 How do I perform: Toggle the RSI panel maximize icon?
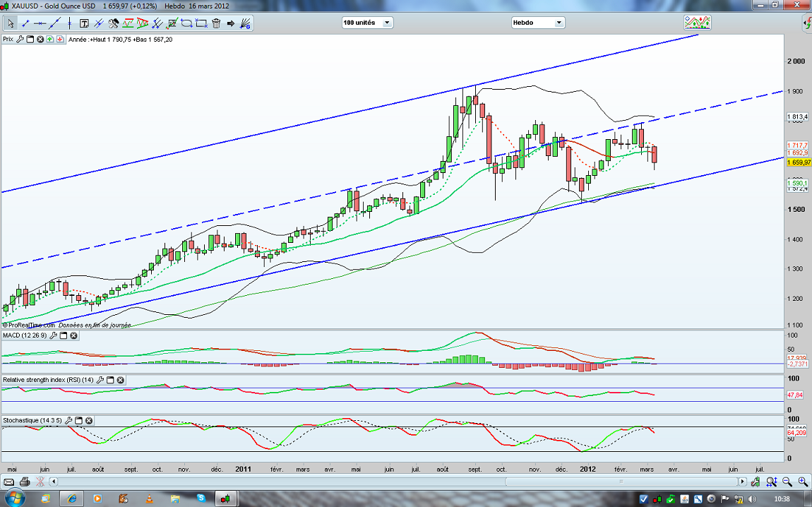pos(110,380)
